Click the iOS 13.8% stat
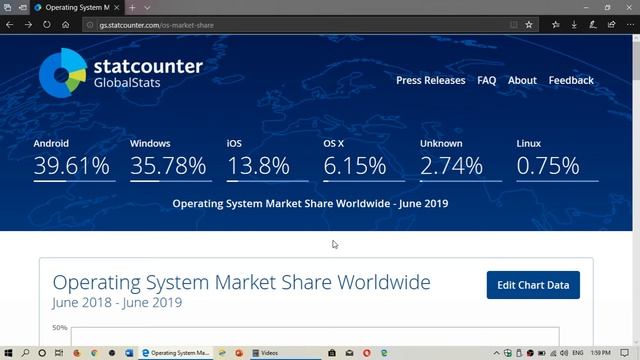640x360 pixels. (x=267, y=160)
